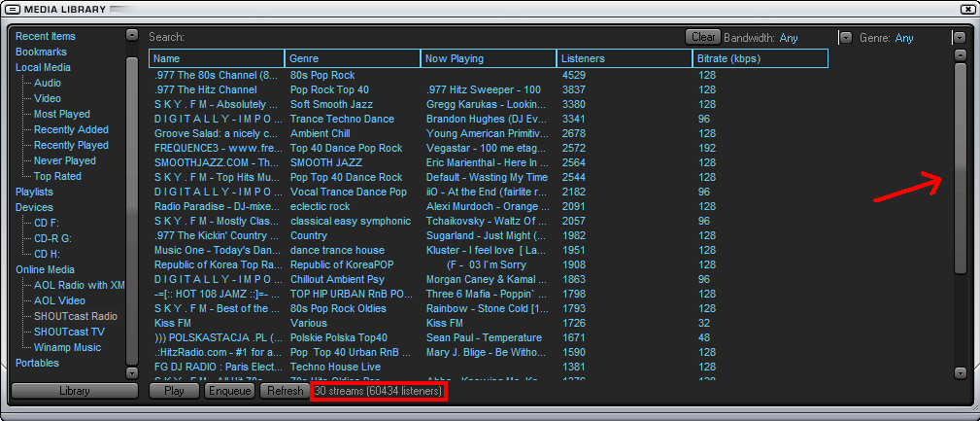Sort by the Genre column header

click(353, 58)
